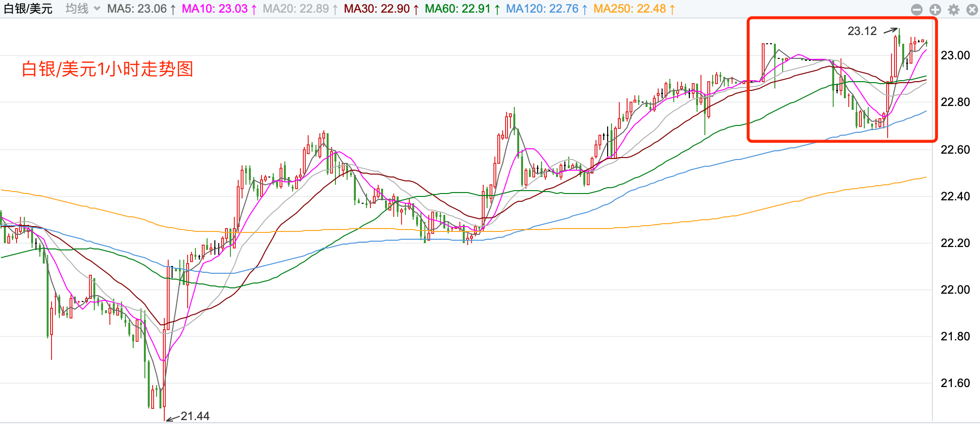Select the dark red MA30 label
The height and width of the screenshot is (424, 980).
point(381,9)
